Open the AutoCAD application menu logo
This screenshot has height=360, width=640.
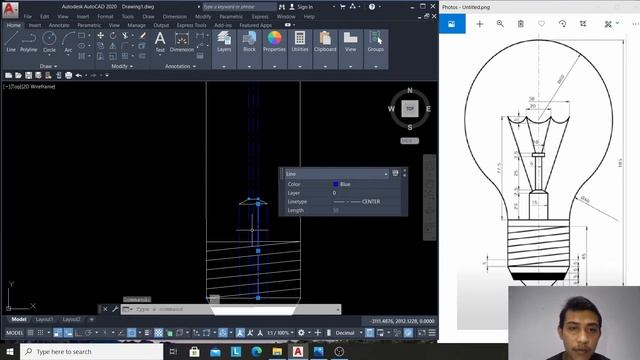click(10, 10)
